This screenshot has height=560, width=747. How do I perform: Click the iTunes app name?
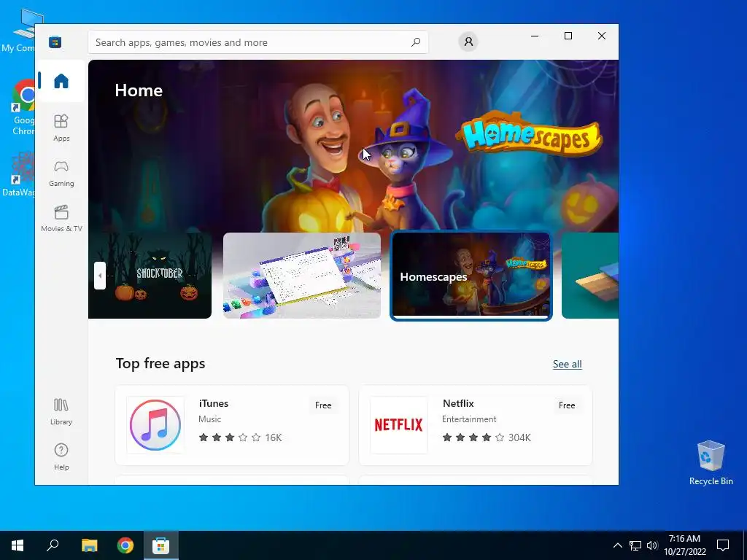click(x=214, y=403)
